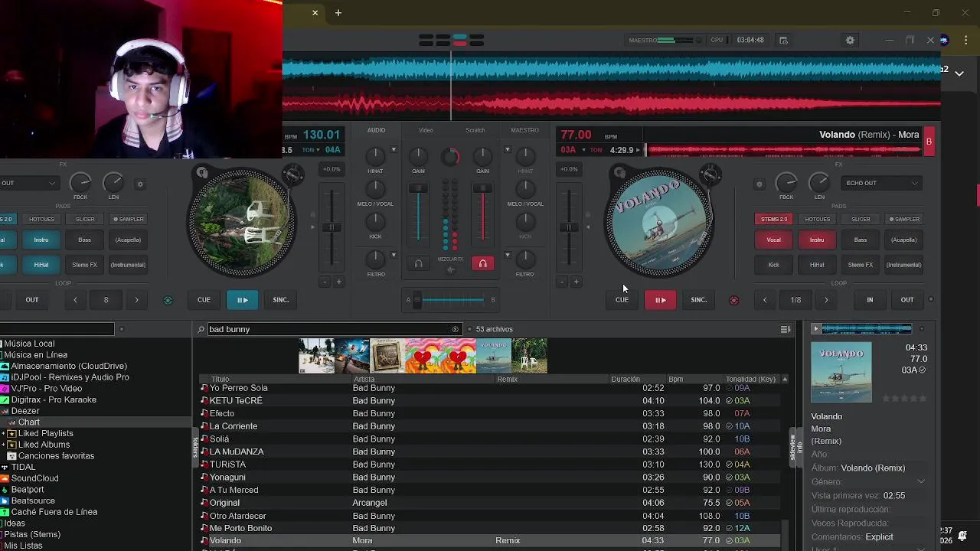The image size is (980, 551).
Task: Toggle the HiHat stem pad on left deck
Action: (41, 265)
